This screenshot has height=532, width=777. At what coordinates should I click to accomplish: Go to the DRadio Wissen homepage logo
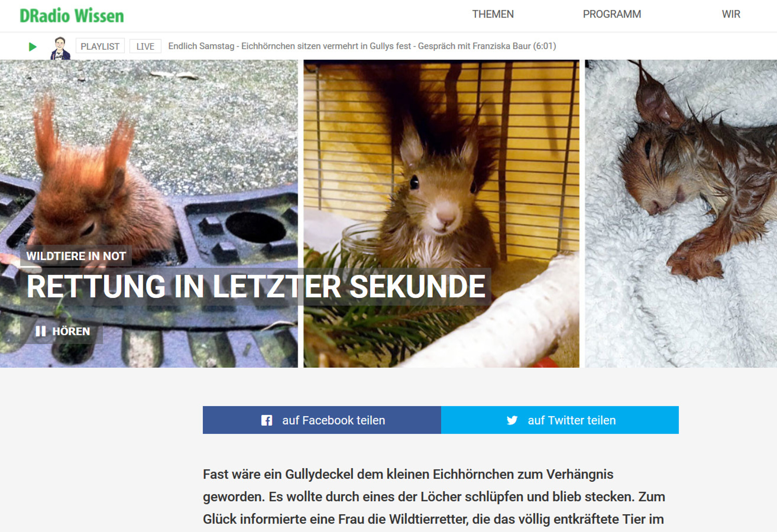[x=72, y=16]
